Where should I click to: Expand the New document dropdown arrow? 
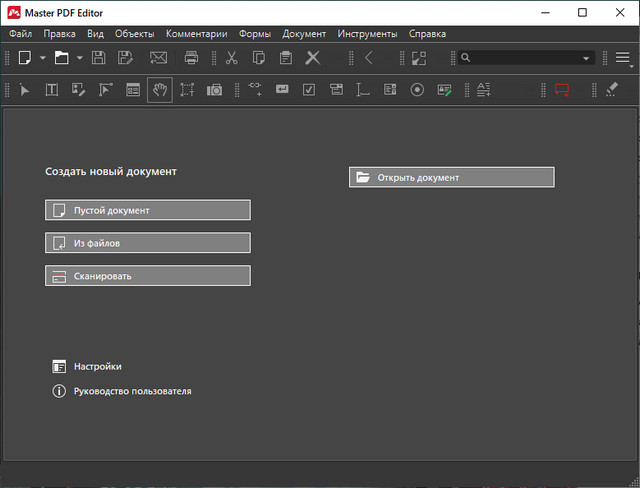42,58
